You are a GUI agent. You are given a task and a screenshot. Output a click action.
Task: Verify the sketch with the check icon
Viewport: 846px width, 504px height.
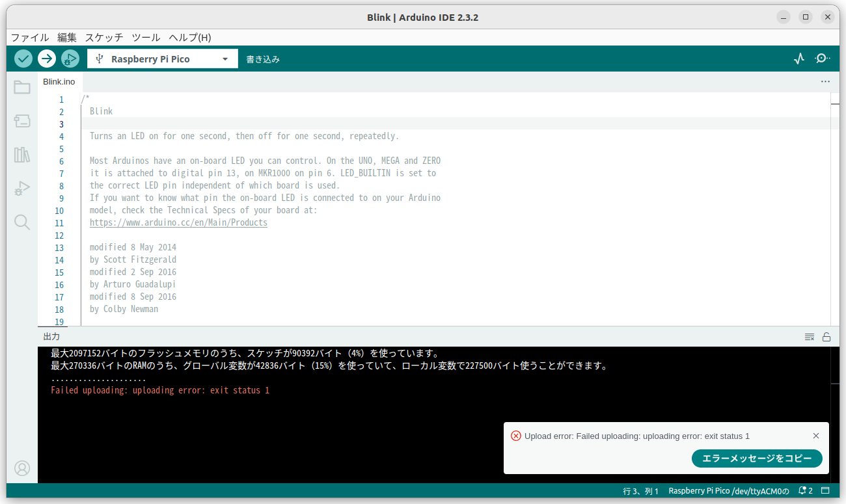pyautogui.click(x=22, y=59)
